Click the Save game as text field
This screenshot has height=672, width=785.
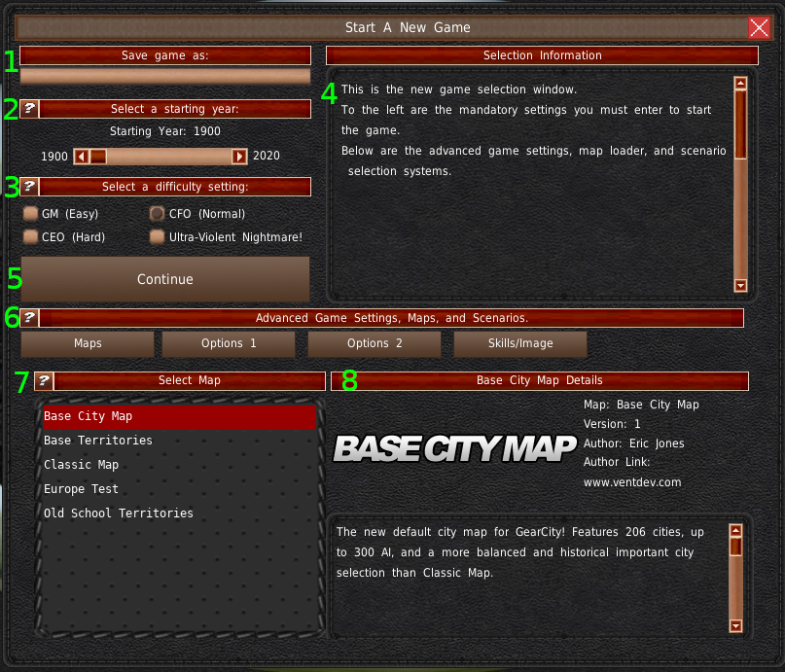coord(165,77)
